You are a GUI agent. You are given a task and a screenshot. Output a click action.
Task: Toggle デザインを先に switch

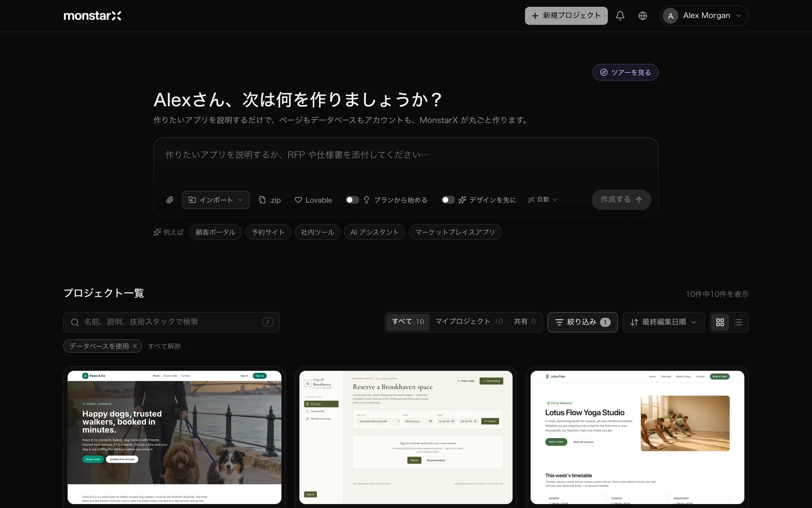[448, 200]
